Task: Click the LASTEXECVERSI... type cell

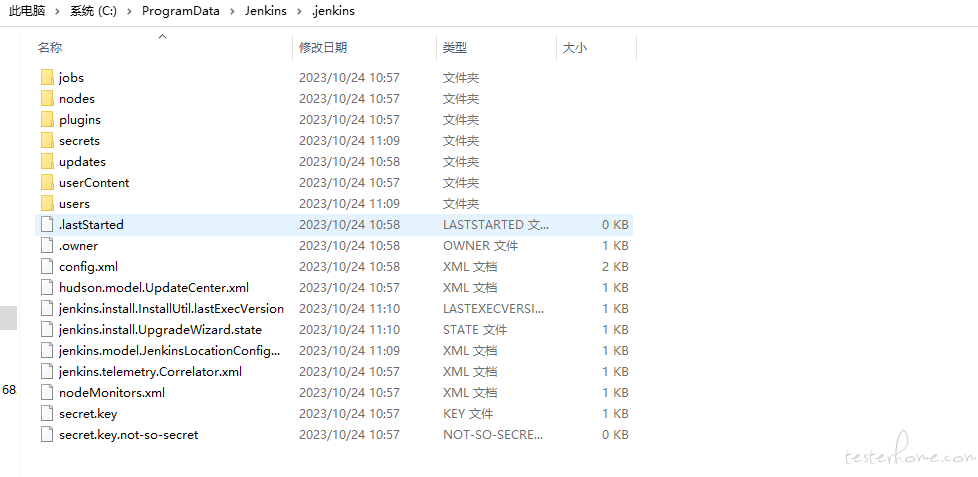Action: click(x=493, y=309)
